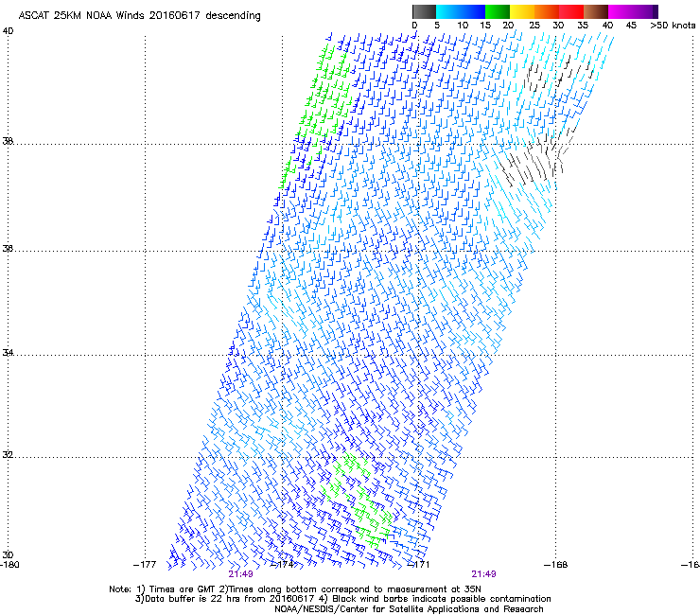
Task: Click the '-168' longitude axis label
Action: pos(556,565)
